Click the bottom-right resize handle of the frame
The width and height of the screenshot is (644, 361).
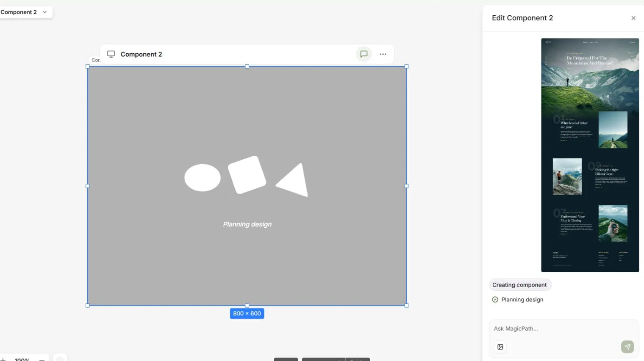[x=406, y=305]
